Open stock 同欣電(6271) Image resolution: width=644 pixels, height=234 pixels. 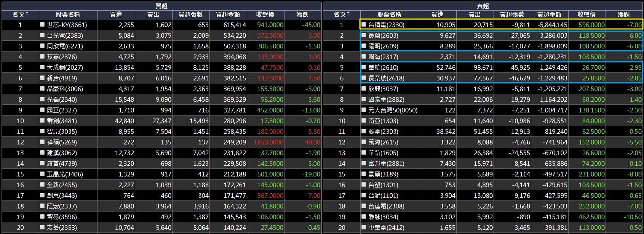65,46
